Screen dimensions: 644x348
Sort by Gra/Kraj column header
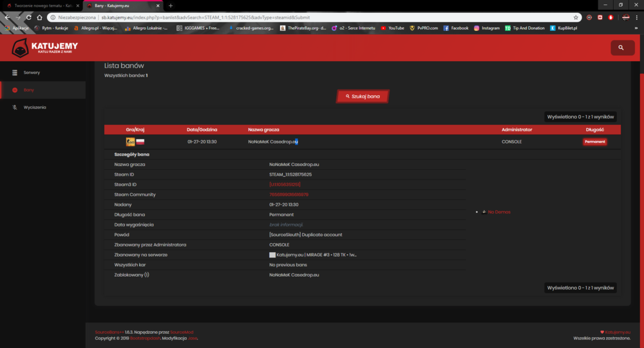pos(135,130)
